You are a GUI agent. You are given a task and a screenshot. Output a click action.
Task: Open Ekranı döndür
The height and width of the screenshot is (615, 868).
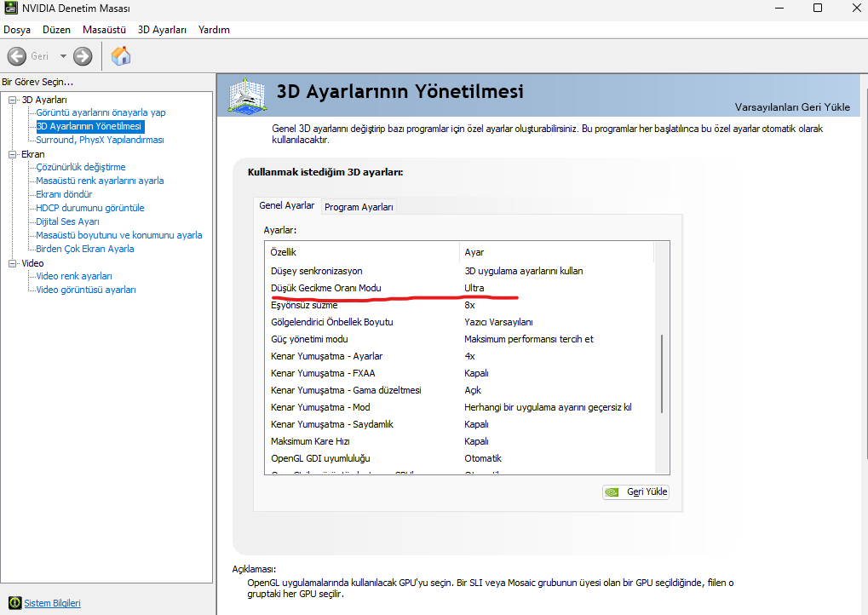point(64,194)
